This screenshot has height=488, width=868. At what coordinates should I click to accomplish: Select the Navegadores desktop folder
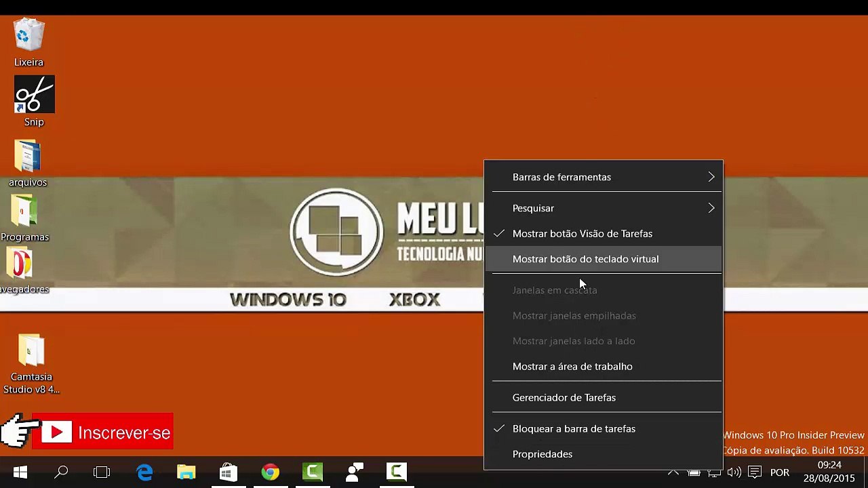(24, 270)
